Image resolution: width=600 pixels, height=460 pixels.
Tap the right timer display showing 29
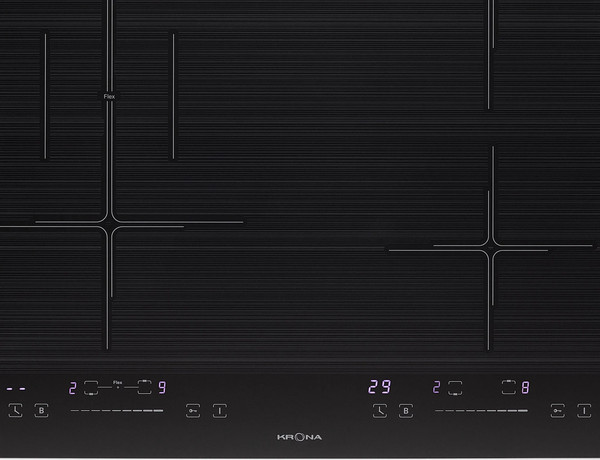coord(379,387)
